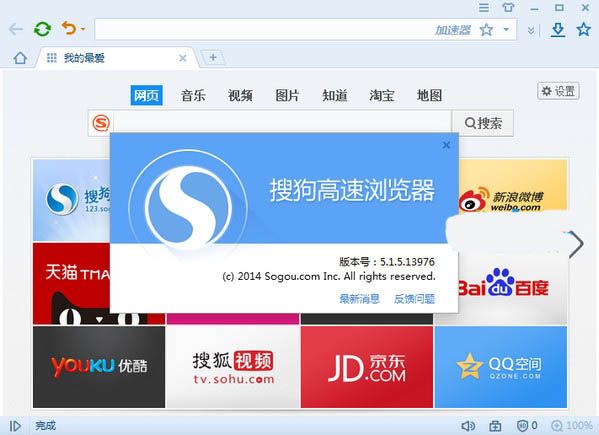Screen dimensions: 599x435
Task: Click the 搜索 search button
Action: 483,123
